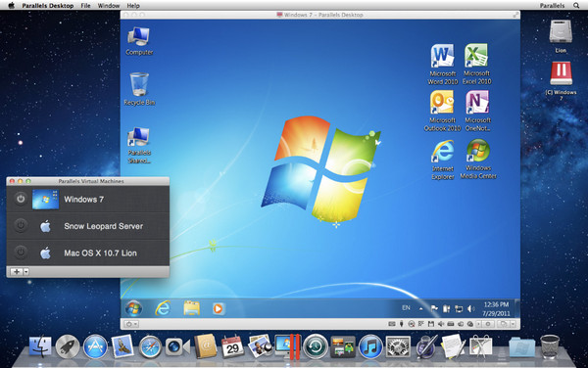Open the File menu in menu bar
The width and height of the screenshot is (588, 368).
pos(85,6)
